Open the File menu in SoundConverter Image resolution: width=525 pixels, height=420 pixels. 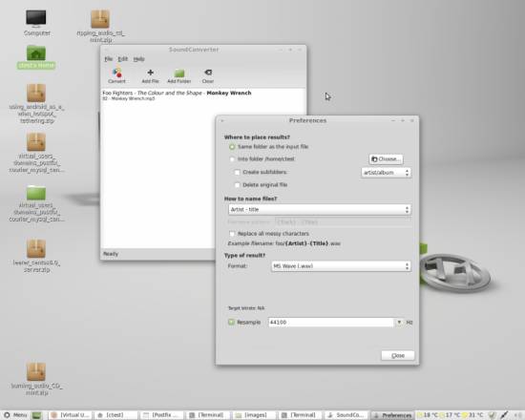pos(109,59)
